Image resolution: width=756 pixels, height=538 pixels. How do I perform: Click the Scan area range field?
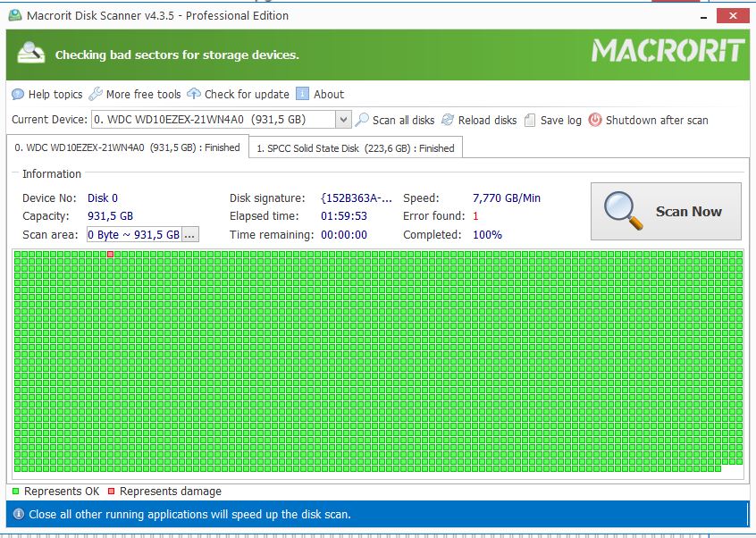[134, 235]
